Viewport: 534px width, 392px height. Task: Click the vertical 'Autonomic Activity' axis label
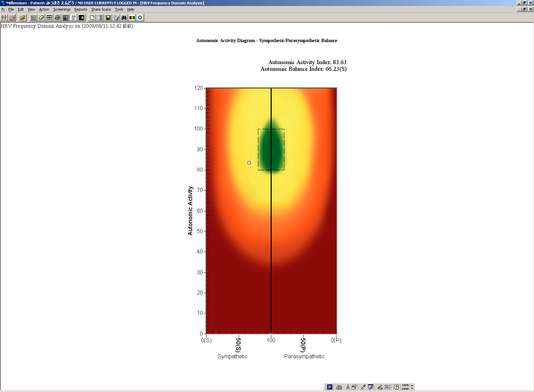coord(190,211)
